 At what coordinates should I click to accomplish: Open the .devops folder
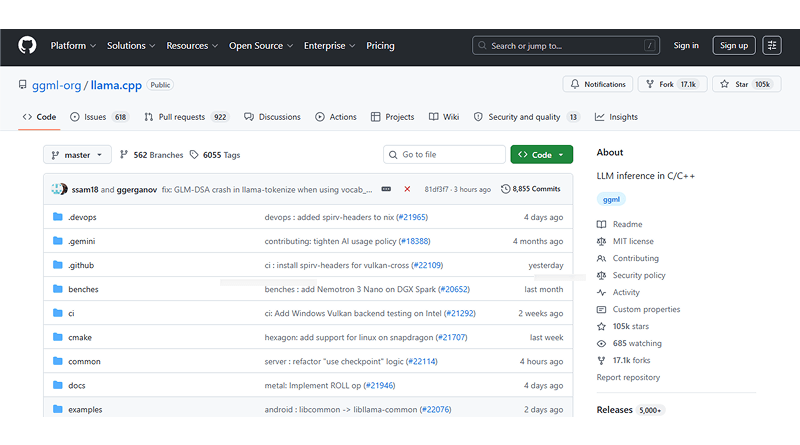coord(81,217)
